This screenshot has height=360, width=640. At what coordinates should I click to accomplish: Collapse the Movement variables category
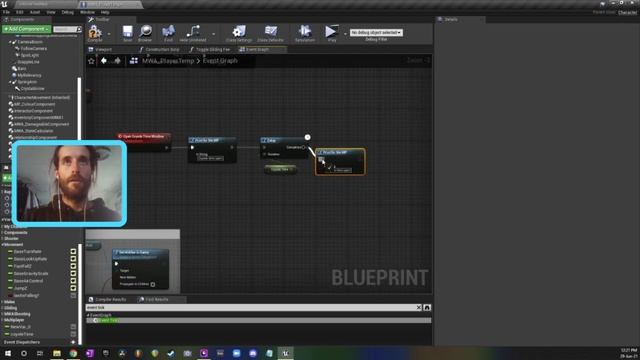[x=2, y=244]
